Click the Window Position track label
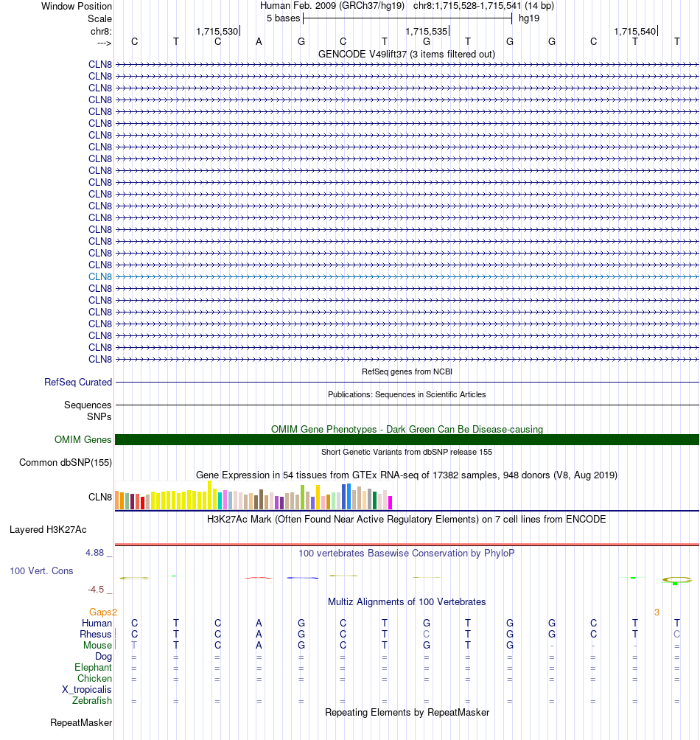The height and width of the screenshot is (740, 700). point(77,6)
